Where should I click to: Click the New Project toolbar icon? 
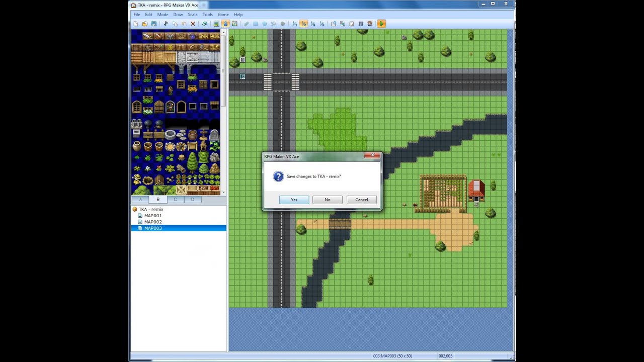tap(135, 24)
